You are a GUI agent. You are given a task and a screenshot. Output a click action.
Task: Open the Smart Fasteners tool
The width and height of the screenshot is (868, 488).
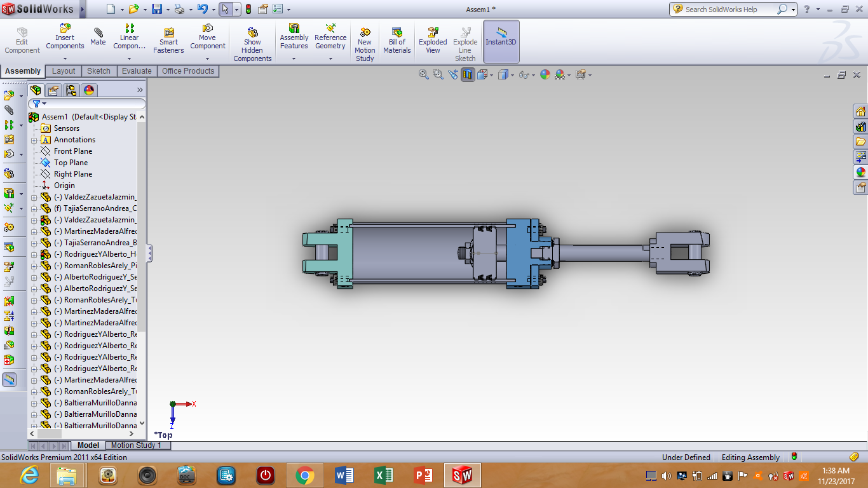[x=168, y=38]
